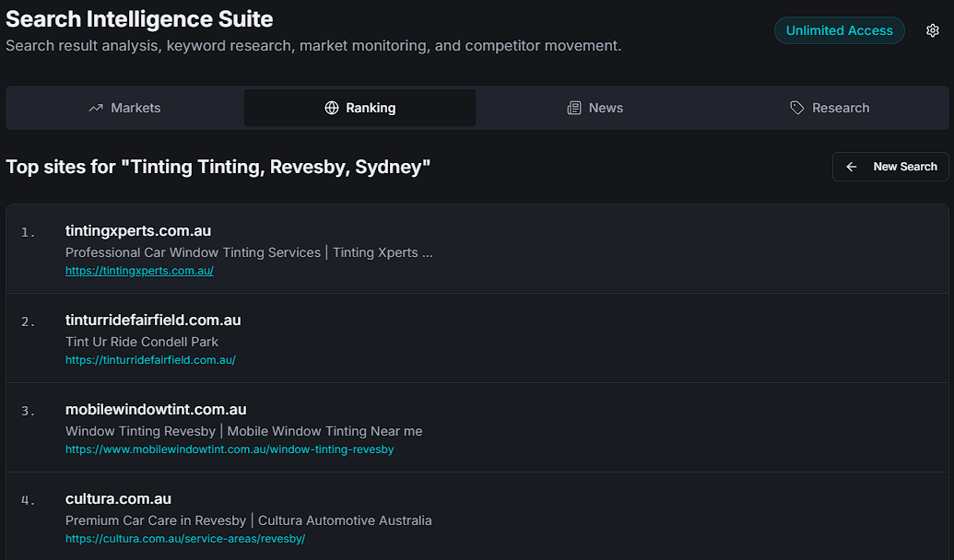Select the Ranking tab
Viewport: 954px width, 560px height.
pos(359,108)
